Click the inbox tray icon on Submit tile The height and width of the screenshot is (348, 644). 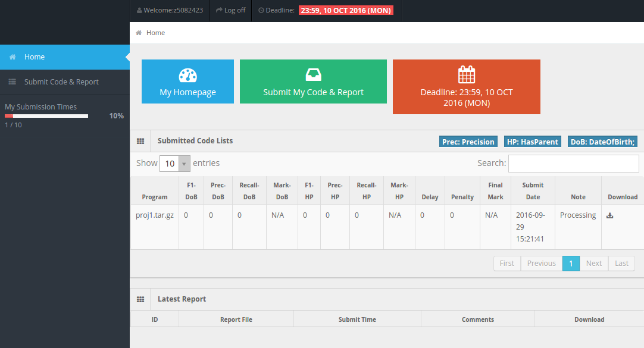[313, 75]
